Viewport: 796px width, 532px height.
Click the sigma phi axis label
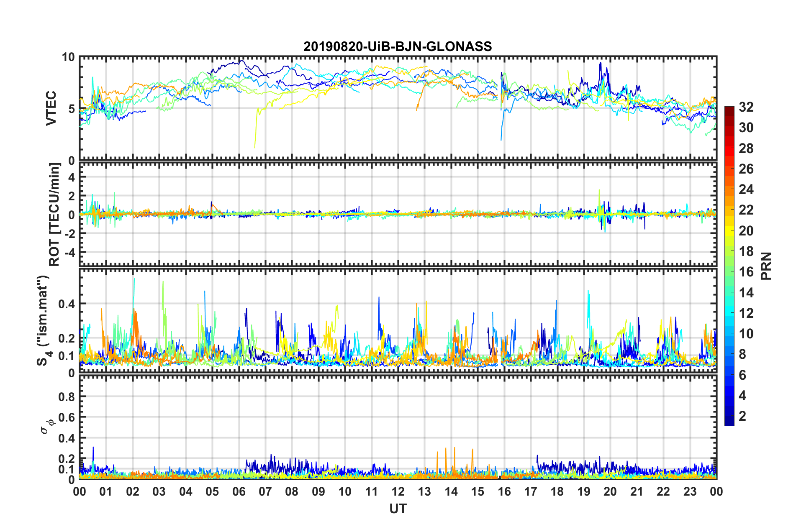(47, 427)
